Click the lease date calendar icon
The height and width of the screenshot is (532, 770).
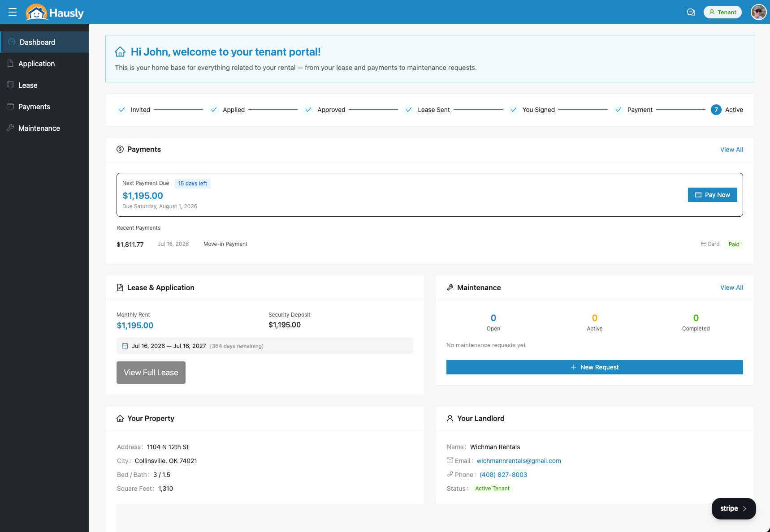125,346
